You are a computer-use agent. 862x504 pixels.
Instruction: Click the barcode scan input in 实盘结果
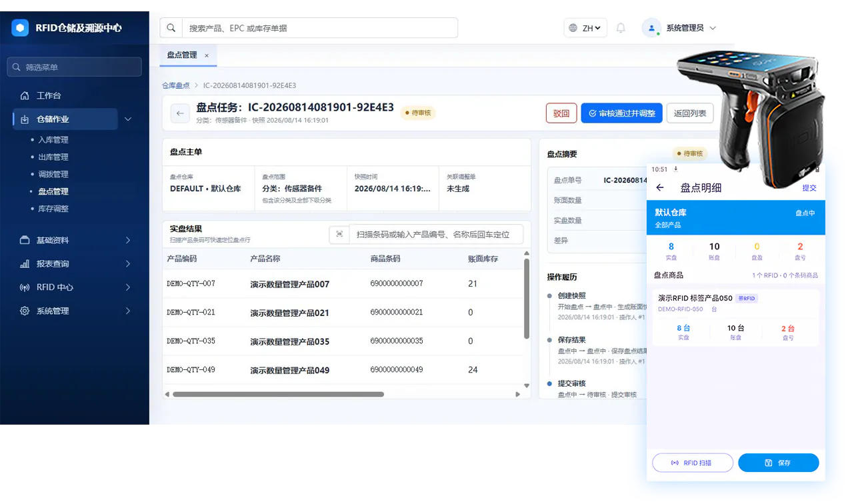tap(436, 234)
